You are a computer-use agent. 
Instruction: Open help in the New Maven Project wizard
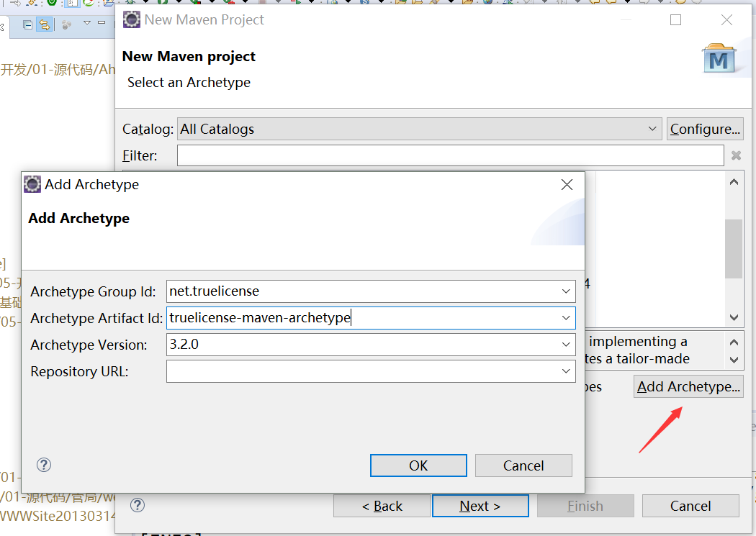[x=138, y=505]
